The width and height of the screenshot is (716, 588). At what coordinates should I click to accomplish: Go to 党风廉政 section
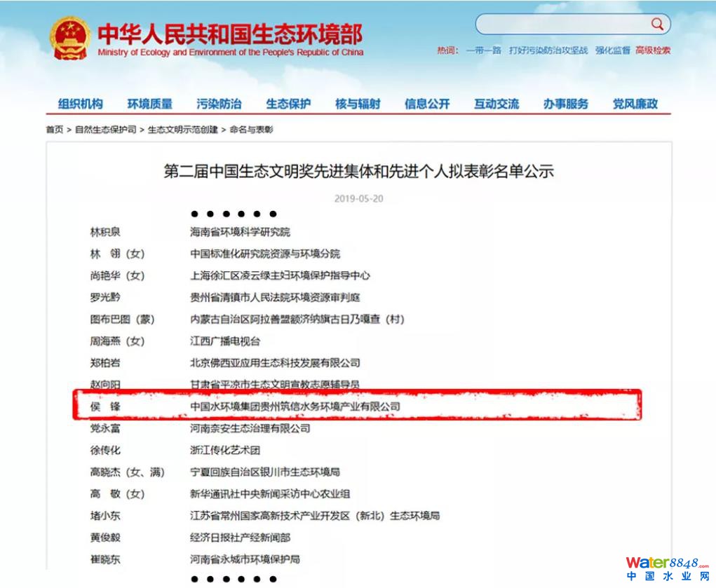635,104
